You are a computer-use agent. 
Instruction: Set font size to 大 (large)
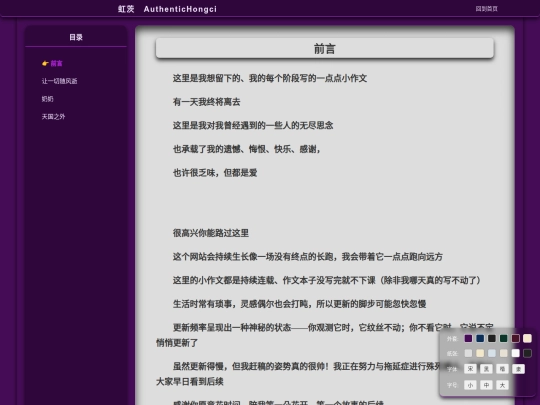point(502,385)
